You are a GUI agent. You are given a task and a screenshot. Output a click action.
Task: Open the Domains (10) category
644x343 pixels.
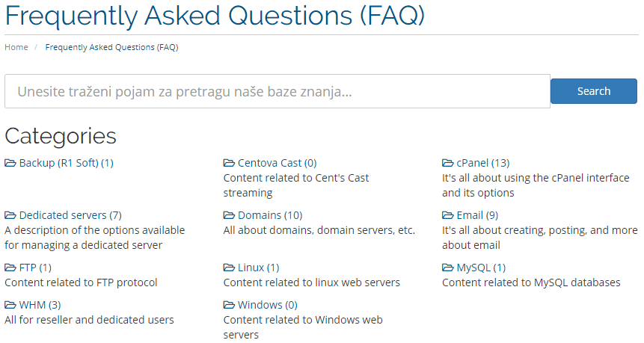[x=270, y=215]
